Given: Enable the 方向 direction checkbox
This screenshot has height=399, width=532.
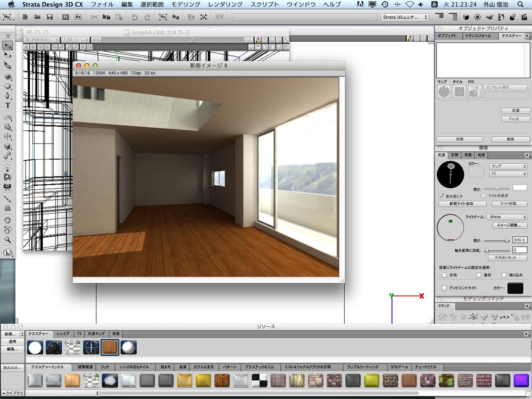Looking at the screenshot, I should click(x=444, y=275).
